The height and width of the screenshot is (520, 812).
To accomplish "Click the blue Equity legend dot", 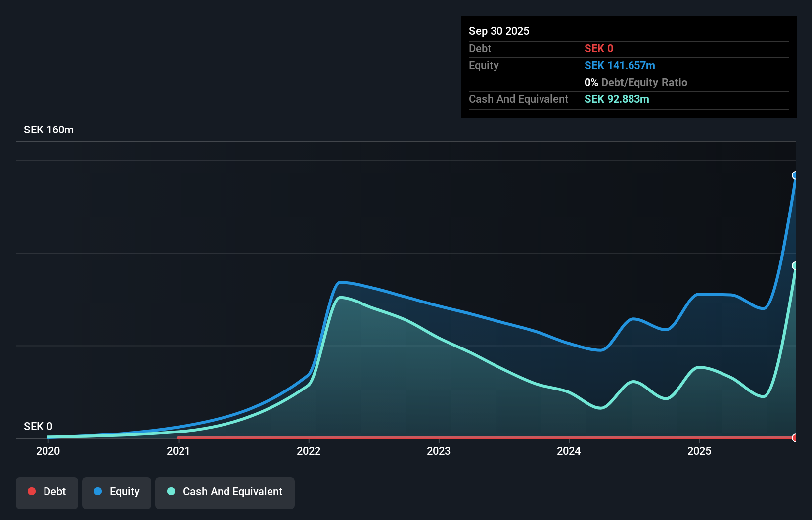I will click(x=98, y=491).
